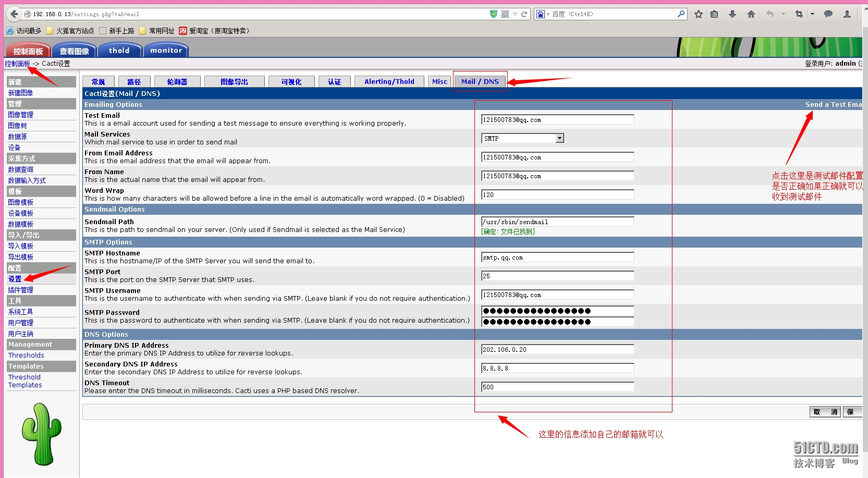Click the undo arrow toolbar icon
868x478 pixels.
770,14
